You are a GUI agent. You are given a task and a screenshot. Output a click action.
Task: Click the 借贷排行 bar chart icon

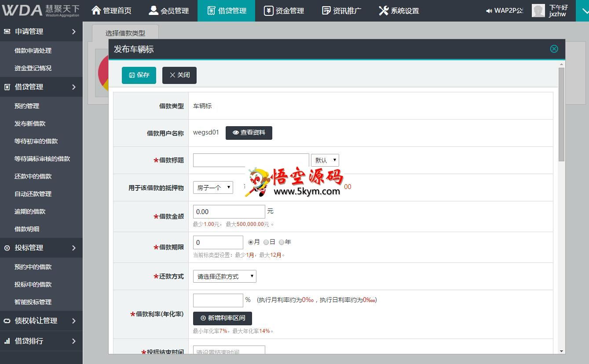click(x=7, y=341)
